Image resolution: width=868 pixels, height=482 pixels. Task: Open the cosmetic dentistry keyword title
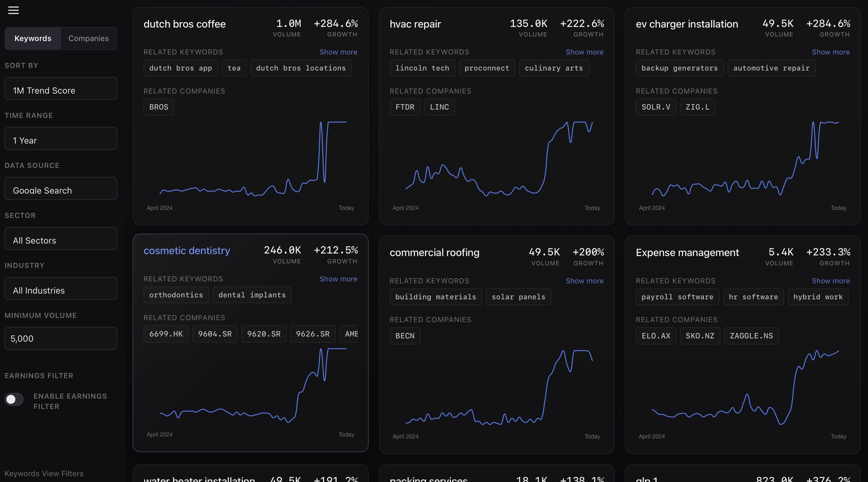(187, 250)
